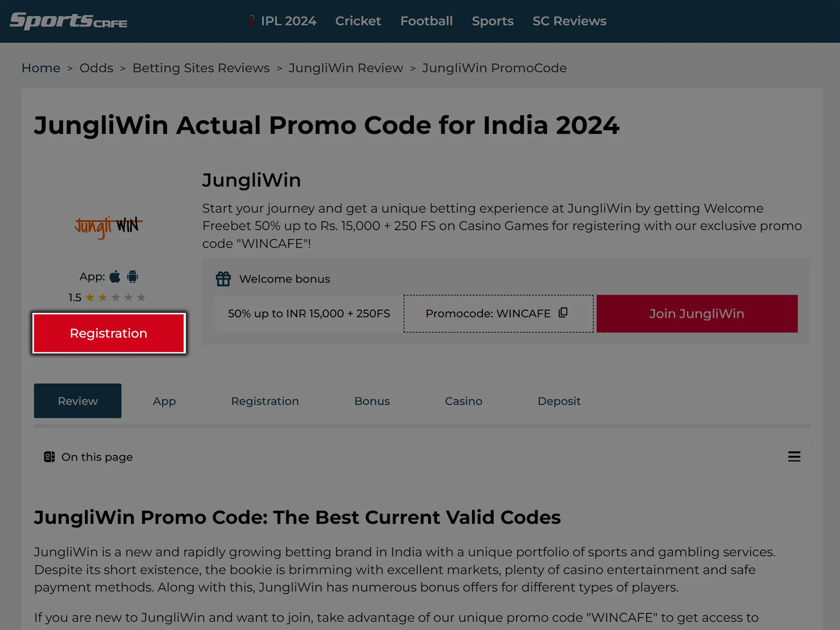Select the breadcrumb Betting Sites Reviews

(x=201, y=67)
